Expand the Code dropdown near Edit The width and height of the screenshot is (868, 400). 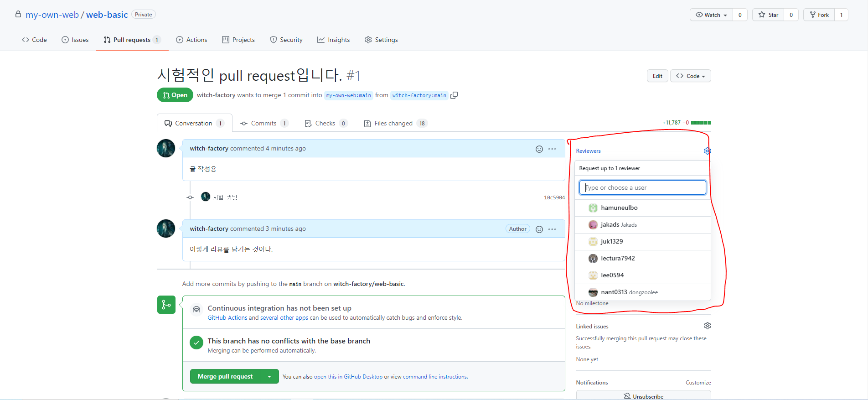(690, 76)
